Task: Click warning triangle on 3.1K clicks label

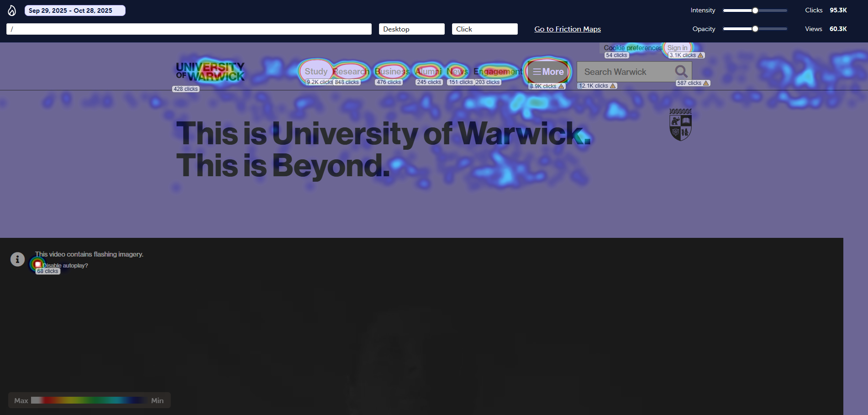Action: point(700,55)
